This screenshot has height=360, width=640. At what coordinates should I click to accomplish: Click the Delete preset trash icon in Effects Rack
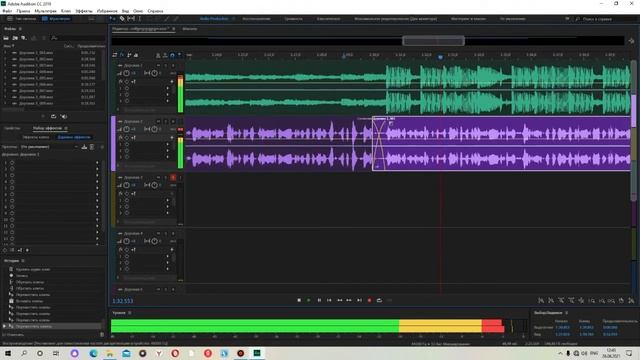(x=92, y=147)
